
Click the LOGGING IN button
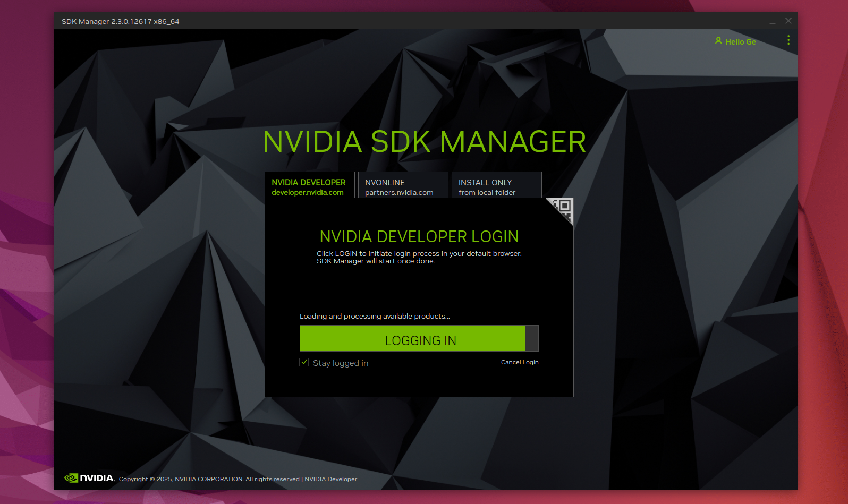coord(419,338)
